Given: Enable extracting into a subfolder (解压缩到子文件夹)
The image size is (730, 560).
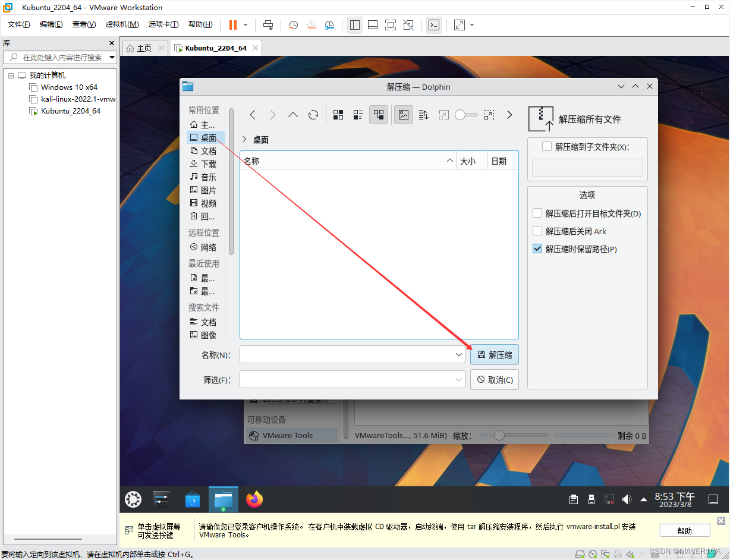Looking at the screenshot, I should (x=547, y=146).
